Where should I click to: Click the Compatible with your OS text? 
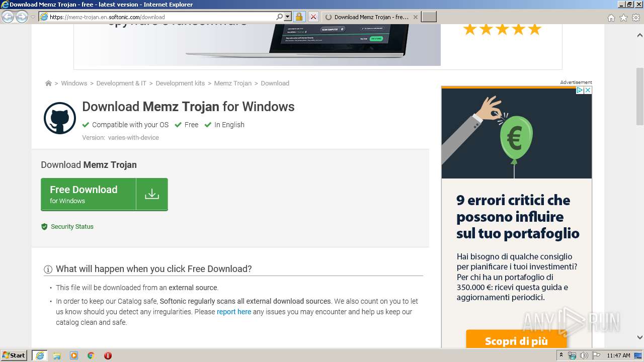click(130, 125)
